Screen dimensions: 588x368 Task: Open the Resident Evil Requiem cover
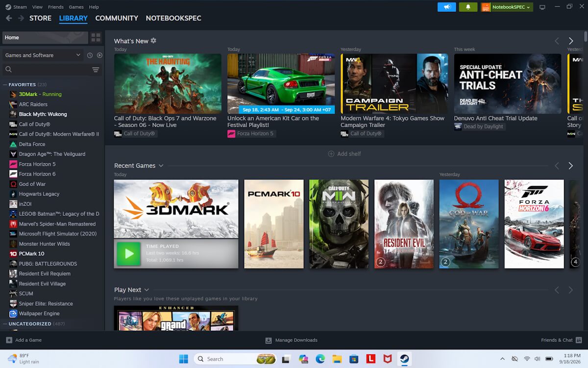[404, 224]
